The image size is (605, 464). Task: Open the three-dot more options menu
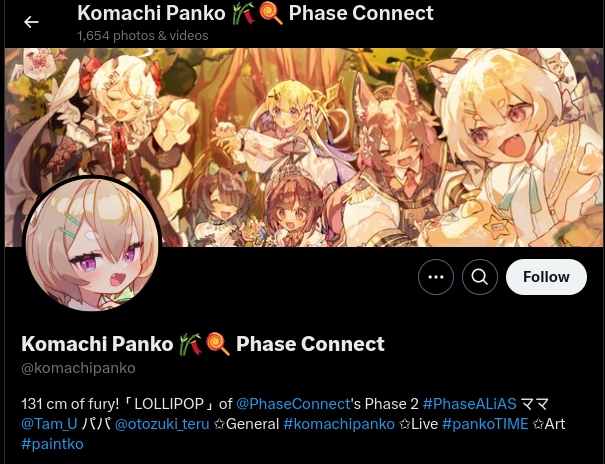tap(436, 277)
